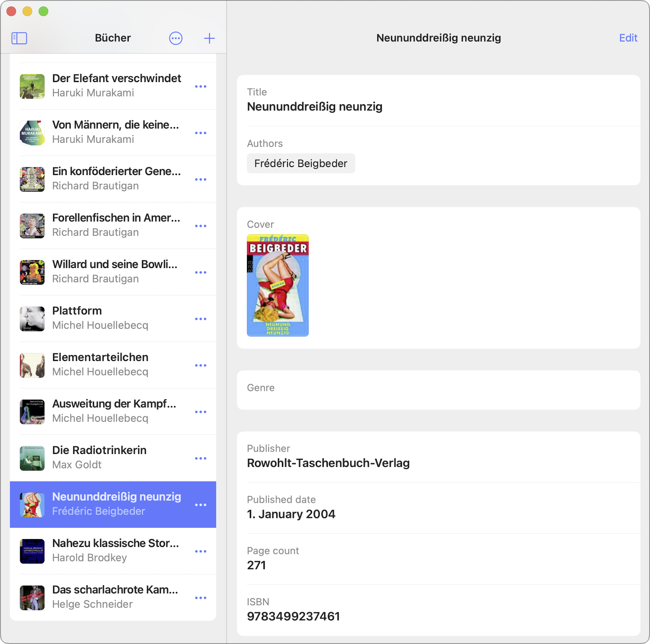This screenshot has width=650, height=644.
Task: Expand options for Willard und seine Bowlingtrophäen
Action: pos(200,272)
